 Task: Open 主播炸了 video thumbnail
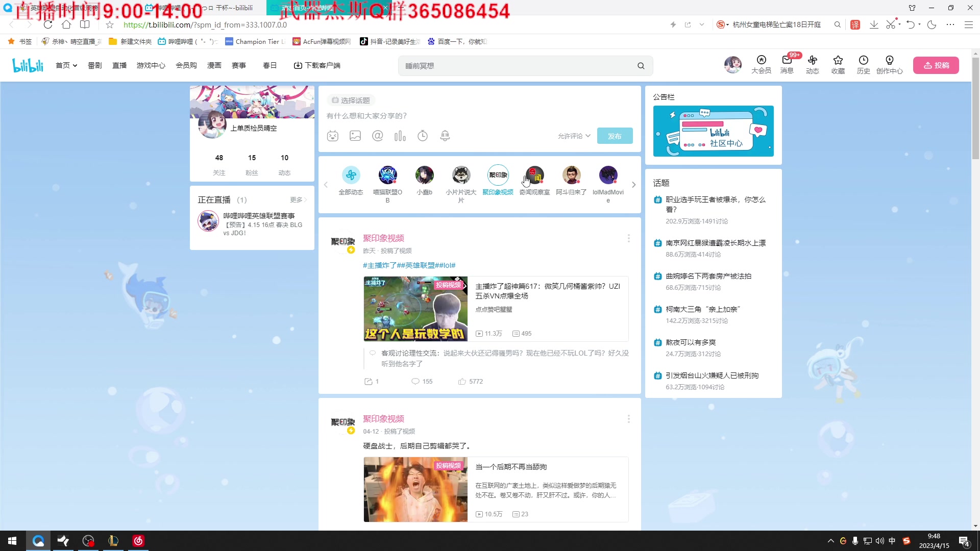415,309
